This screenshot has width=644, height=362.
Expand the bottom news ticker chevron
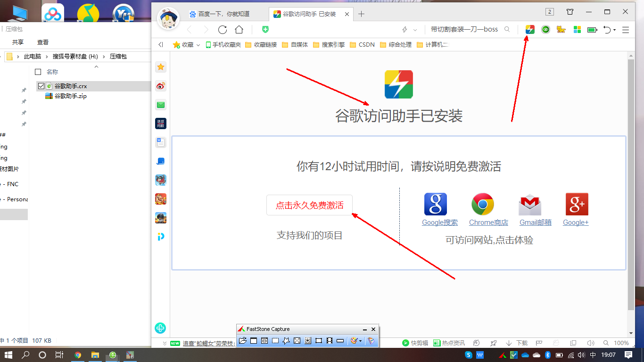(164, 343)
